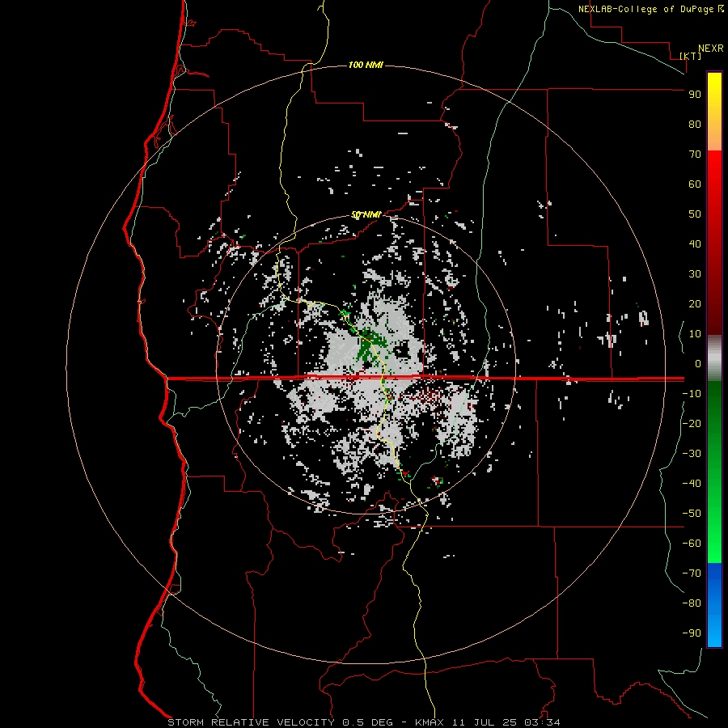The height and width of the screenshot is (728, 728).
Task: Click the 30 knot value on the color scale
Action: click(695, 274)
